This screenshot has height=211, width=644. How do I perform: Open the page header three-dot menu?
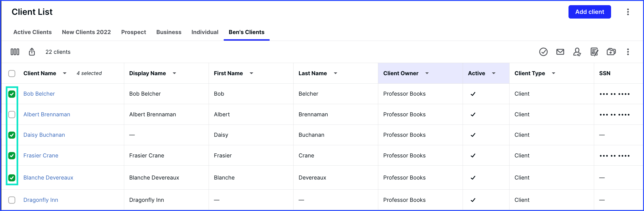(628, 12)
